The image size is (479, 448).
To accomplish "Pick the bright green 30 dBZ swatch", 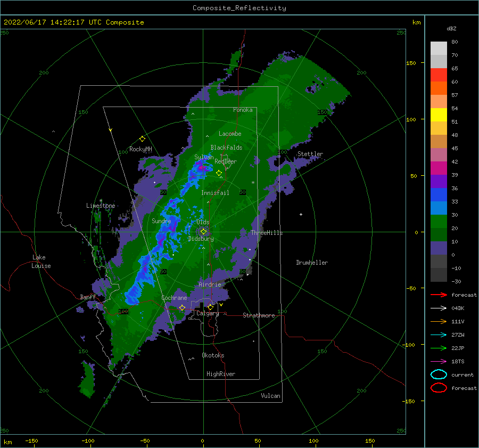I will click(439, 221).
